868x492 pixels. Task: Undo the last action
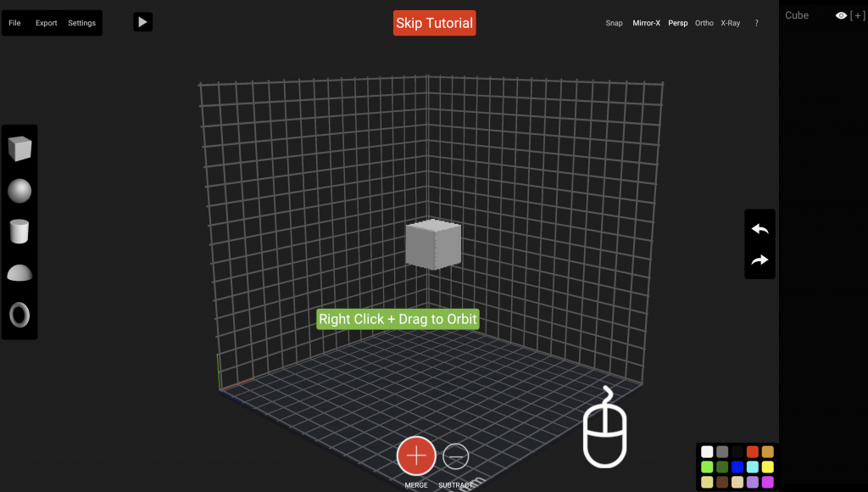pyautogui.click(x=759, y=228)
